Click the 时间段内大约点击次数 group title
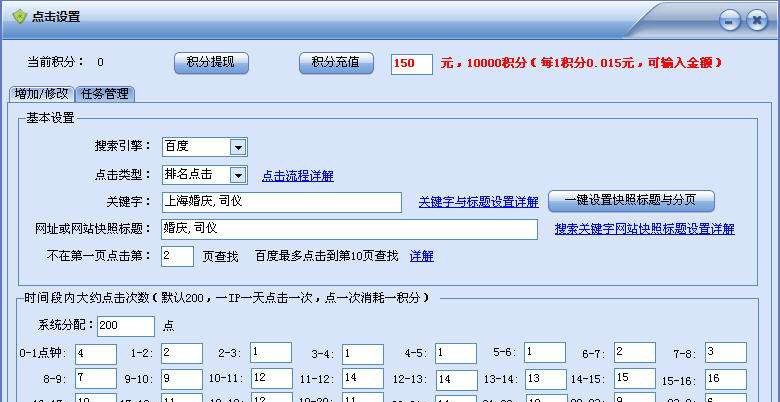Screen dimensions: 780x402 coord(227,298)
